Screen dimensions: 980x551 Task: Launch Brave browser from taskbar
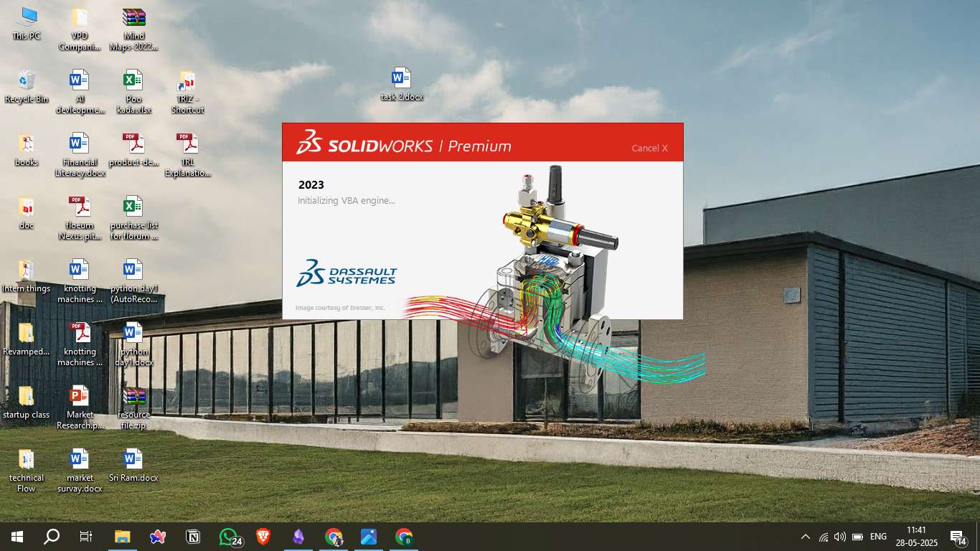(263, 537)
